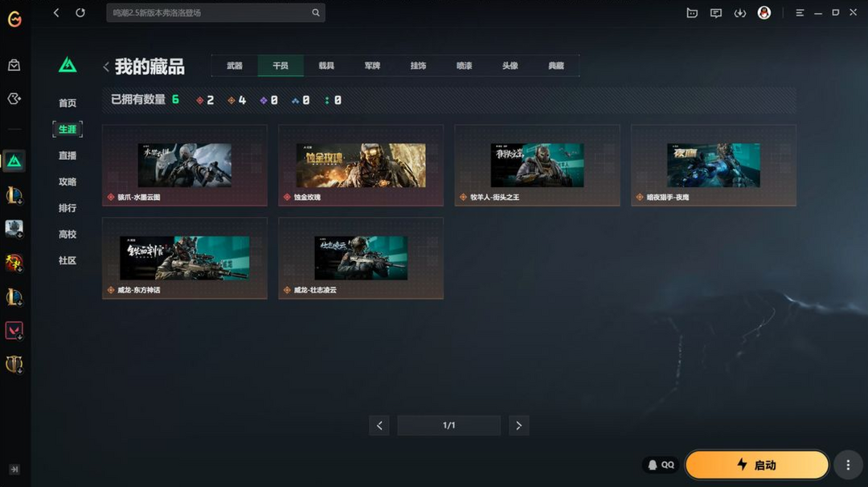Screen dimensions: 868x487
Task: Click the green Delta Force triangle logo
Action: click(x=68, y=65)
